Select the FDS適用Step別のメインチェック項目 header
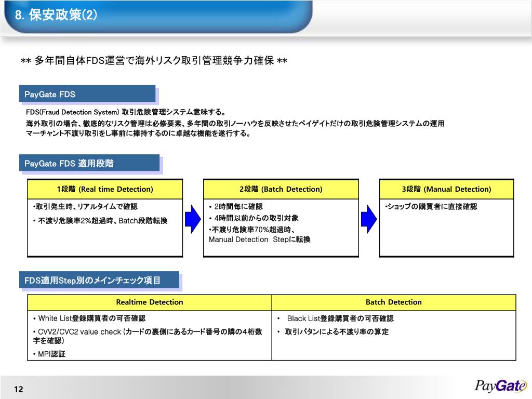The image size is (532, 399). click(99, 280)
